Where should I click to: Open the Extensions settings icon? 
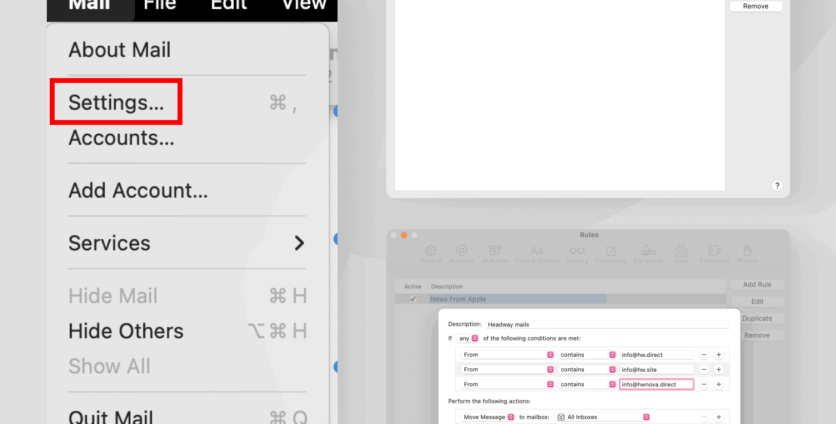pyautogui.click(x=714, y=253)
